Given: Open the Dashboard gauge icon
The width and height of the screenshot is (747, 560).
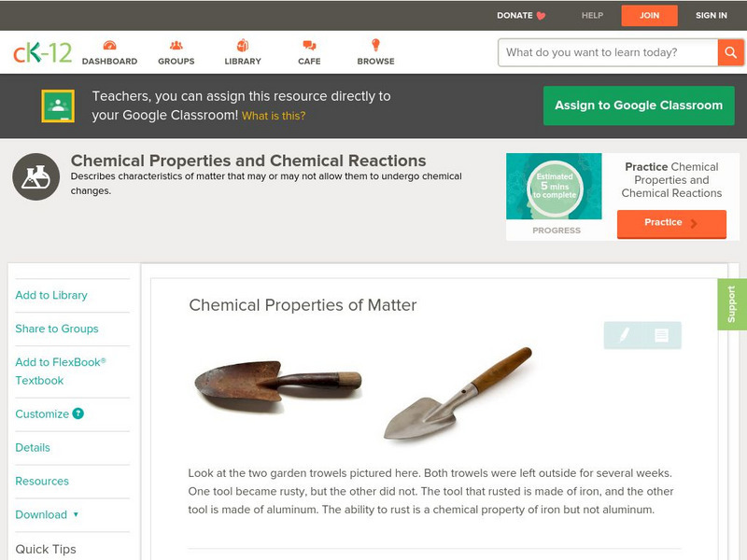Looking at the screenshot, I should point(109,46).
